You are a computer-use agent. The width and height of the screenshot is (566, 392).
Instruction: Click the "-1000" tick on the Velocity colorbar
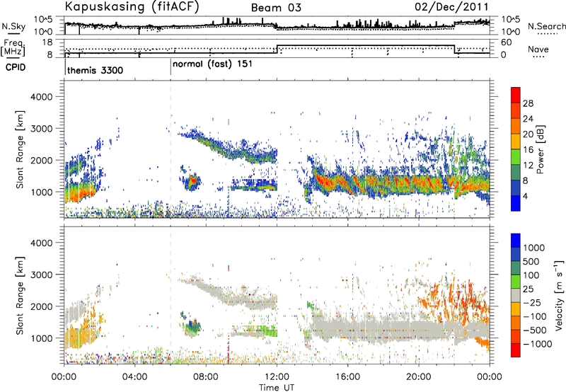[x=537, y=344]
